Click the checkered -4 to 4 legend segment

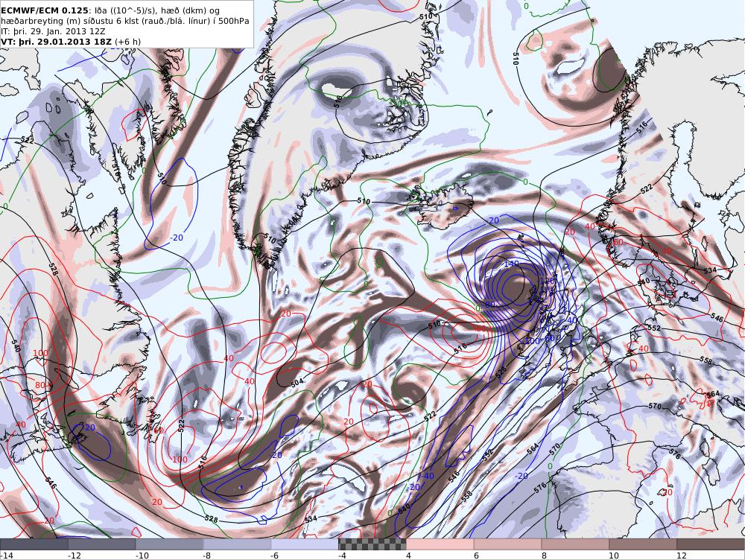point(372,544)
